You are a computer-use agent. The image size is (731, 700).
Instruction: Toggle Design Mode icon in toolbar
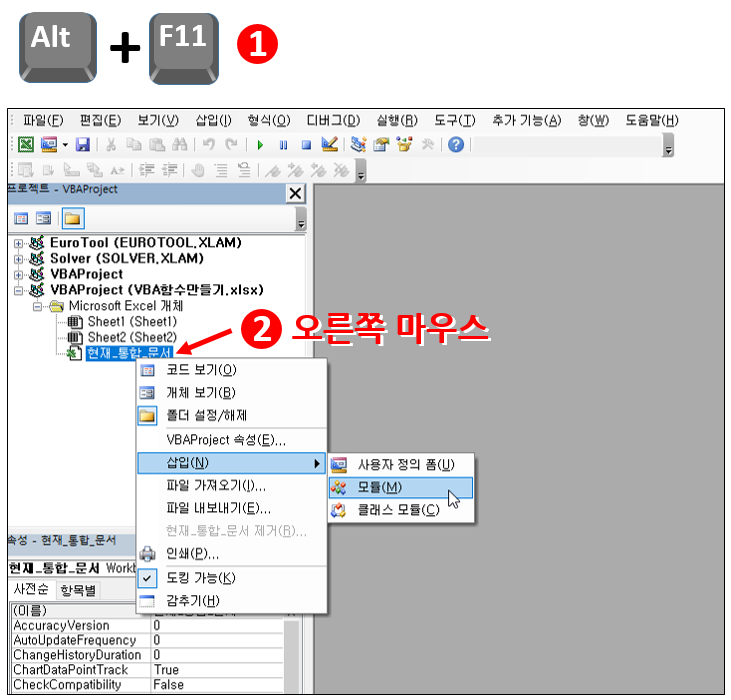[330, 144]
